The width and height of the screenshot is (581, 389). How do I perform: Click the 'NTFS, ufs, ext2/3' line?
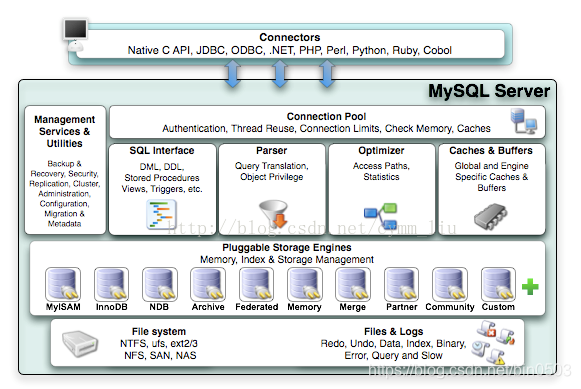coord(159,343)
